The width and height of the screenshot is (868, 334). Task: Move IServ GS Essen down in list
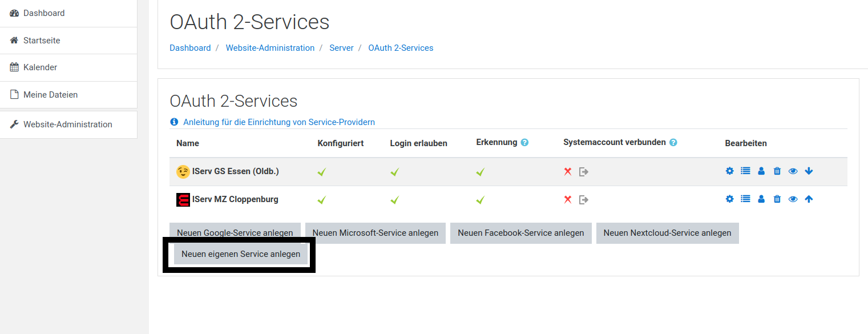point(809,171)
